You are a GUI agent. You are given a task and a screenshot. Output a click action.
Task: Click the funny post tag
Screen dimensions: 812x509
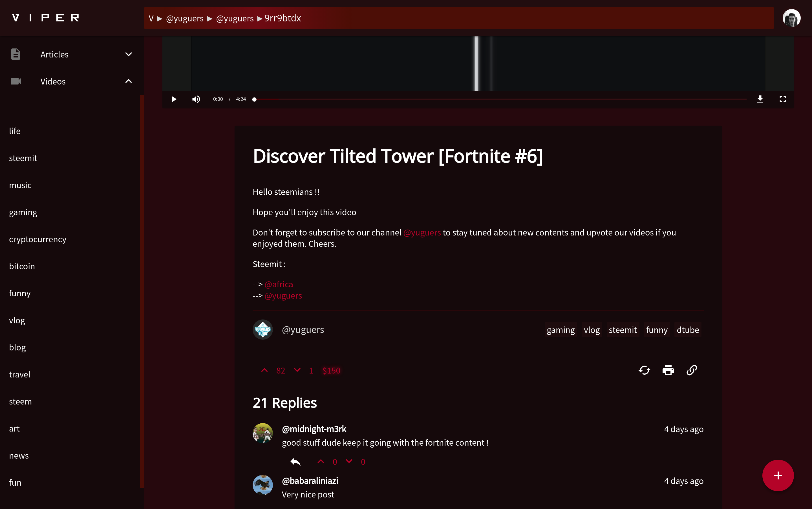[657, 330]
